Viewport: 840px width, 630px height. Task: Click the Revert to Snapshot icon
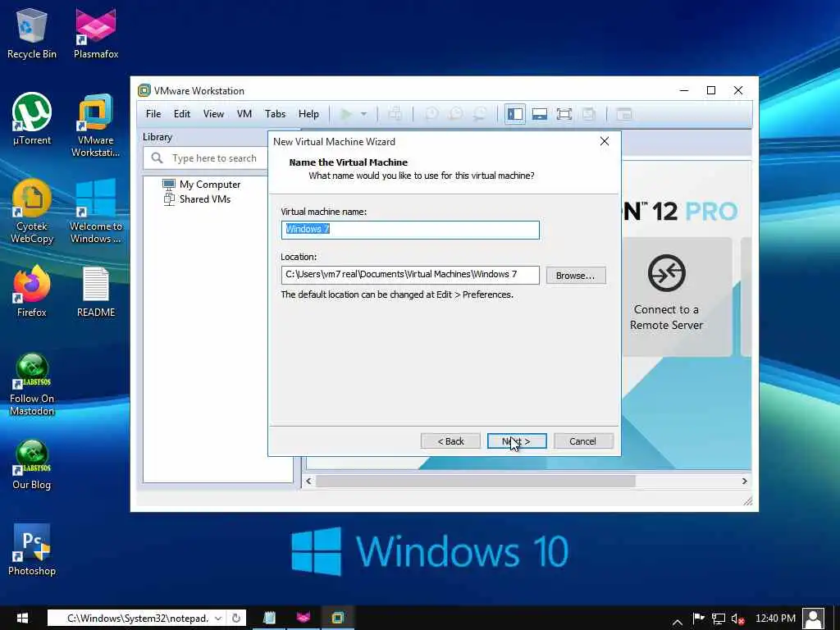tap(455, 113)
